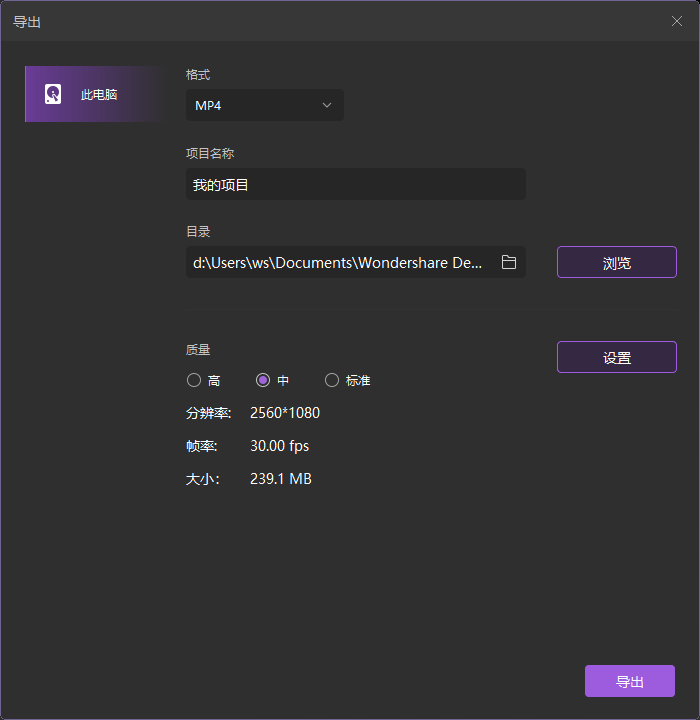The width and height of the screenshot is (700, 720).
Task: Click the 质量 section label
Action: click(198, 350)
